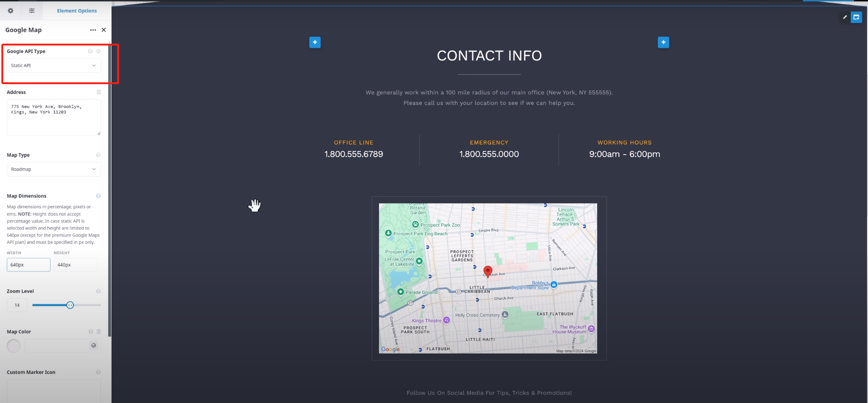This screenshot has width=868, height=403.
Task: Open the gear settings tab in the sidebar
Action: pos(10,10)
